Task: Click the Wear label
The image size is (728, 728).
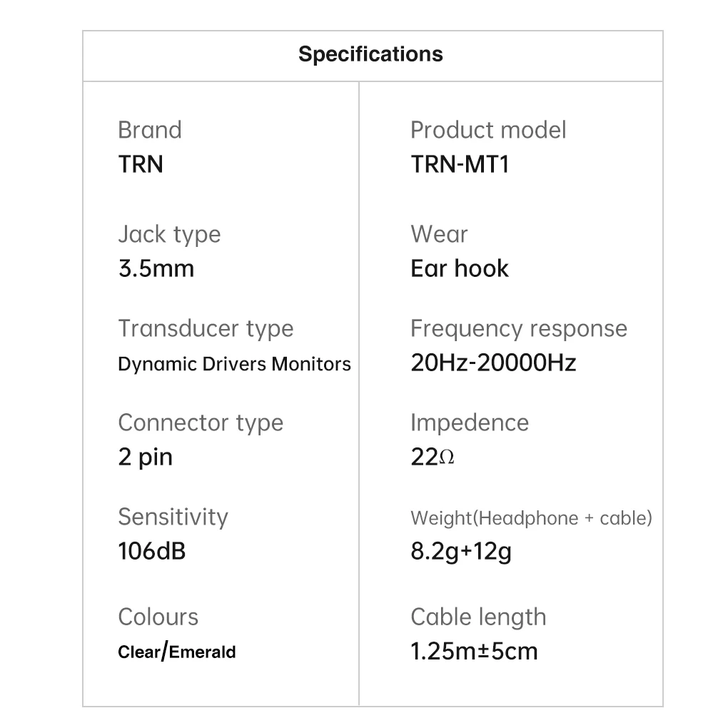Action: (439, 234)
